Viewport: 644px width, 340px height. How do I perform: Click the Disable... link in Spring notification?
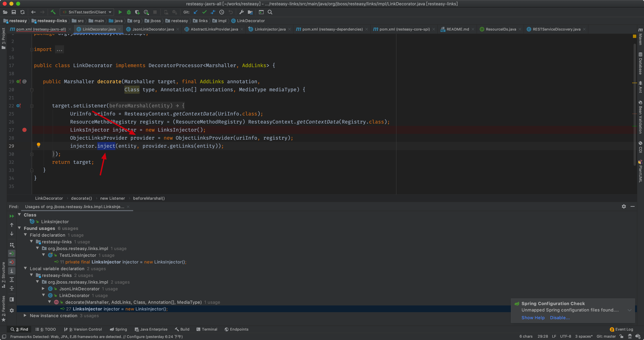tap(559, 318)
